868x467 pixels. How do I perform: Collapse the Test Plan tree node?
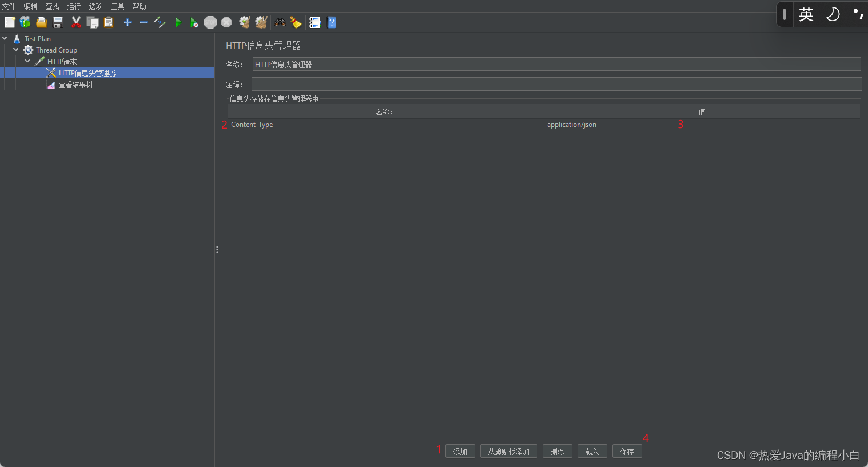click(5, 38)
